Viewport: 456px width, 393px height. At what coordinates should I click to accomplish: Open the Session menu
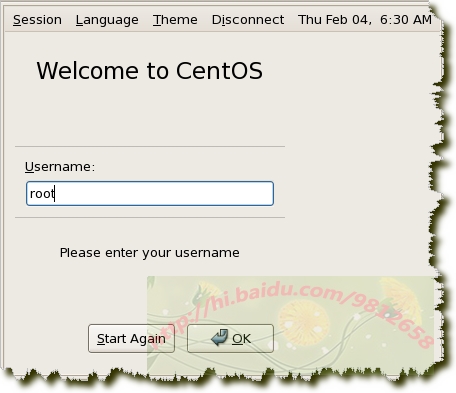pos(37,20)
